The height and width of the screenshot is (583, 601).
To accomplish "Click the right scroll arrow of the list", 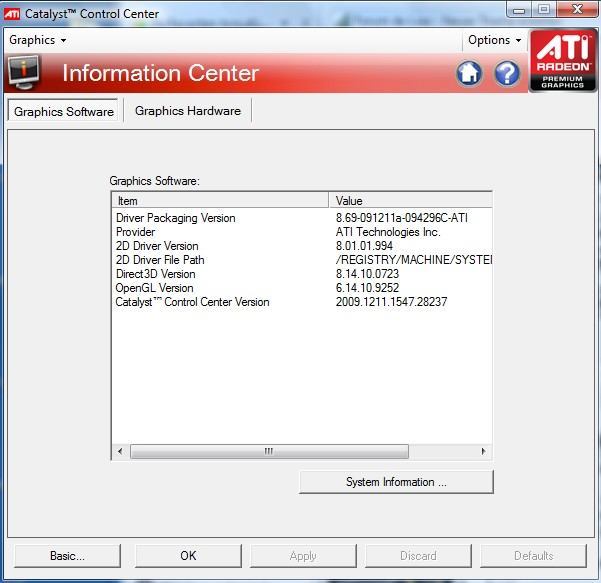I will [x=483, y=451].
